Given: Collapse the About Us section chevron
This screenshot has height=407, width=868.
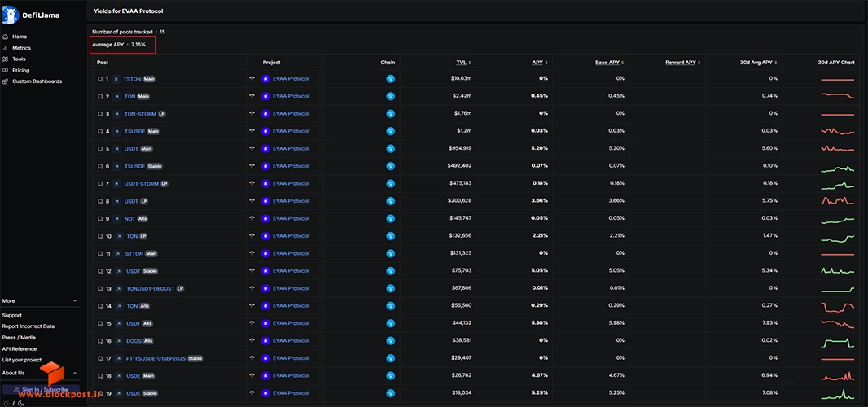Looking at the screenshot, I should click(75, 374).
